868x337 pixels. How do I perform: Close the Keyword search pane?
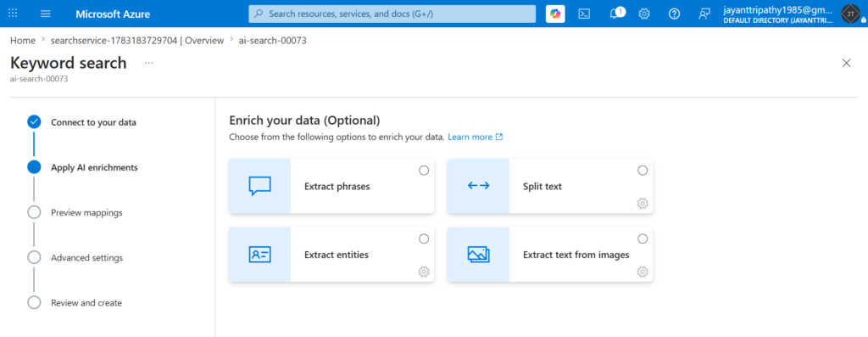click(x=847, y=63)
